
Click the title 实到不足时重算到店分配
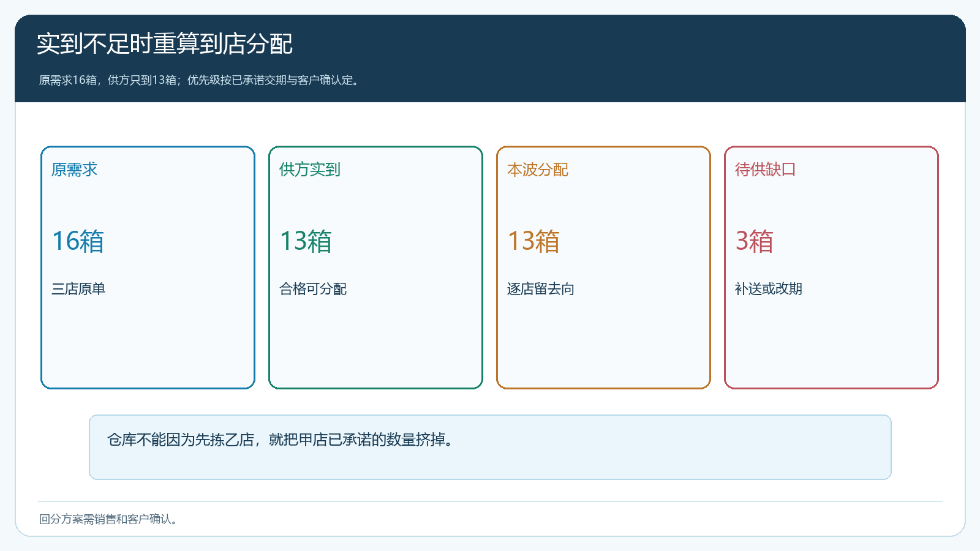coord(165,44)
